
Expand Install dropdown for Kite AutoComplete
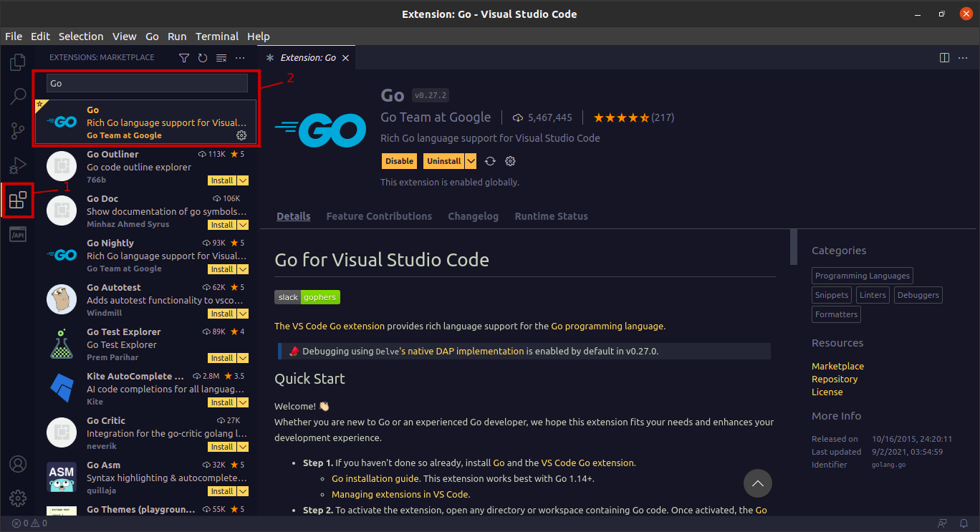[x=243, y=402]
